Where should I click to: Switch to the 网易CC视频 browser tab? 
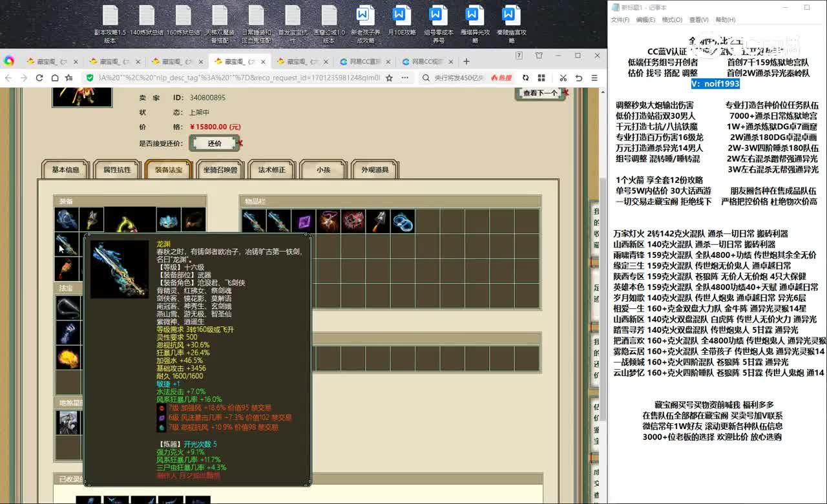point(428,61)
